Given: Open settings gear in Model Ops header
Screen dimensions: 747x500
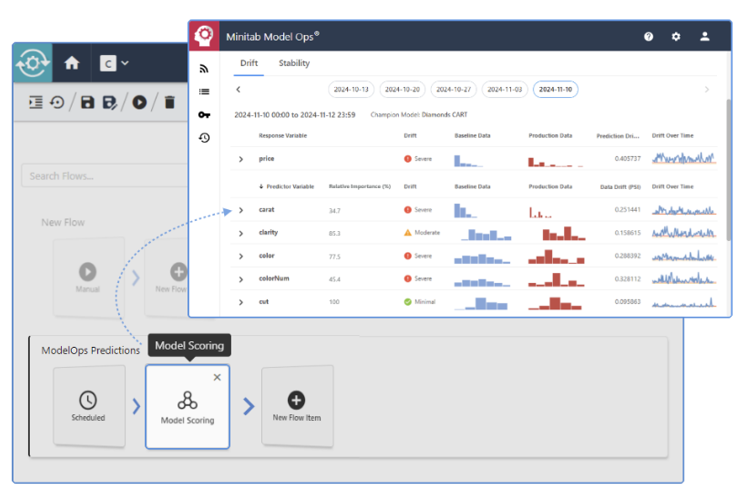Looking at the screenshot, I should pyautogui.click(x=676, y=37).
